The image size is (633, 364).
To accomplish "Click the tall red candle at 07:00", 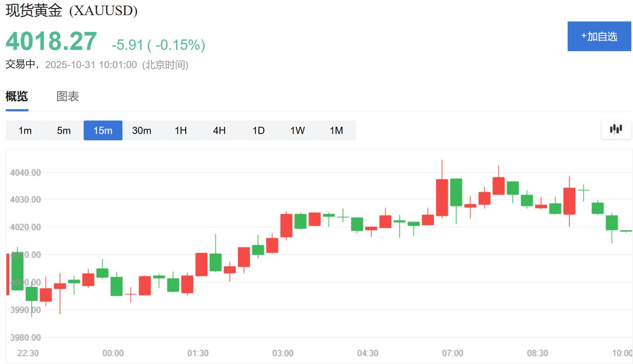I will tap(442, 197).
